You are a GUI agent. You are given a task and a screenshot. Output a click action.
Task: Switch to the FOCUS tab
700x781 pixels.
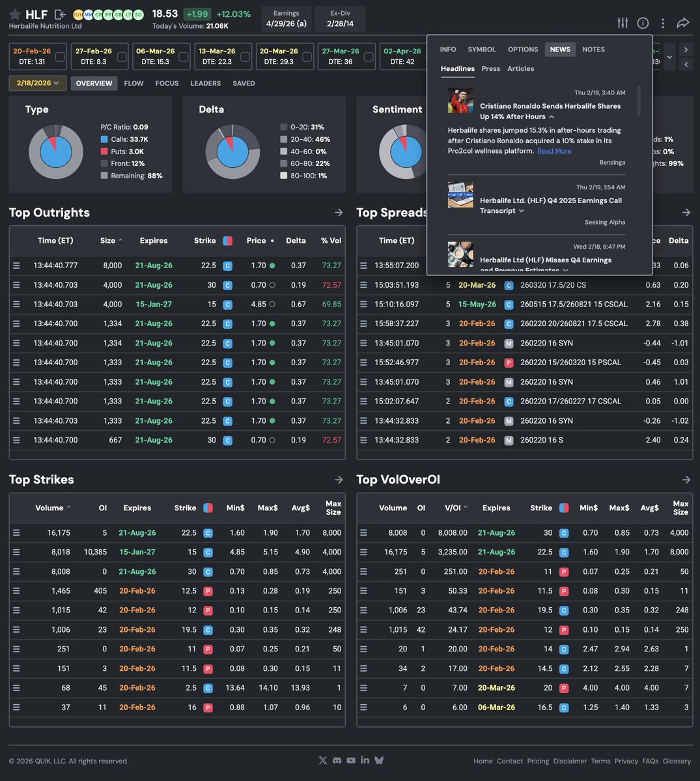pos(167,83)
